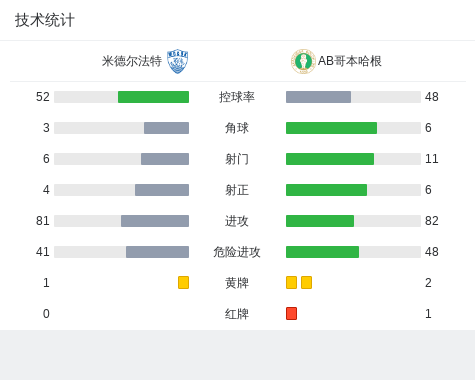Click the 射正 stat label
The width and height of the screenshot is (475, 380).
pyautogui.click(x=237, y=190)
